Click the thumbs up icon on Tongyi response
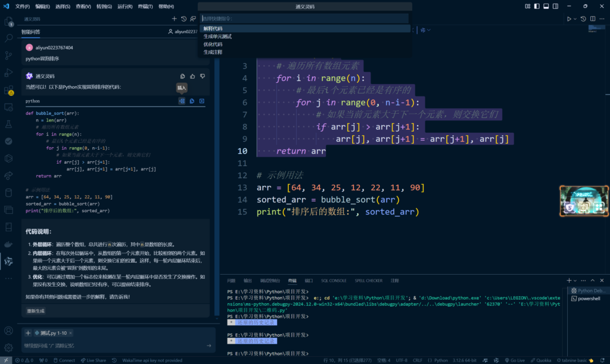The image size is (610, 364). pyautogui.click(x=192, y=76)
